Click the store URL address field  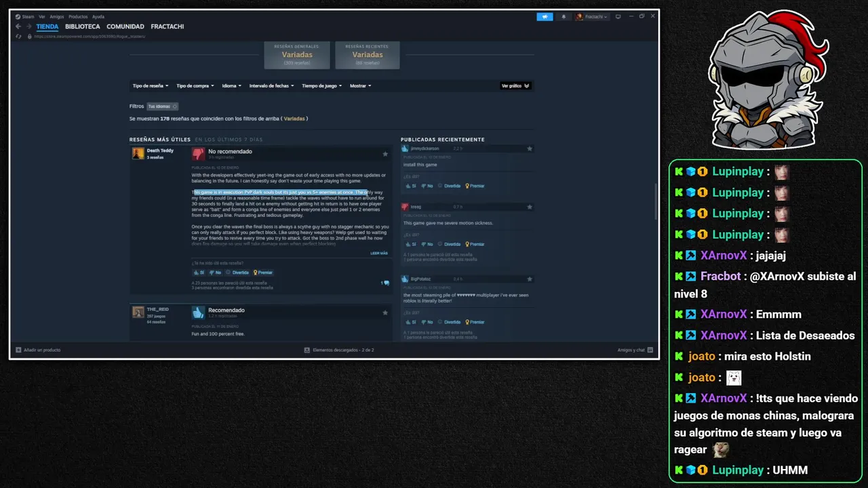point(89,37)
